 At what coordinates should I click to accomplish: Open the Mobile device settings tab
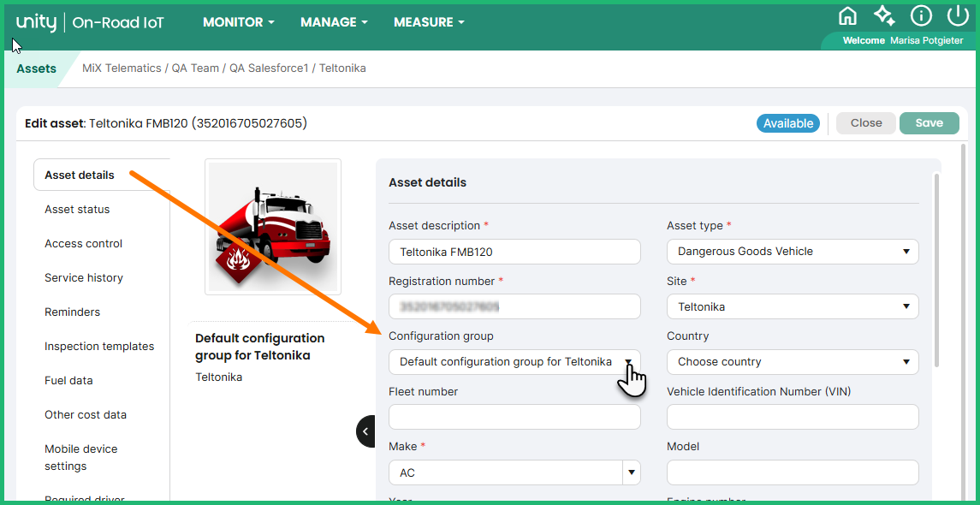(80, 458)
